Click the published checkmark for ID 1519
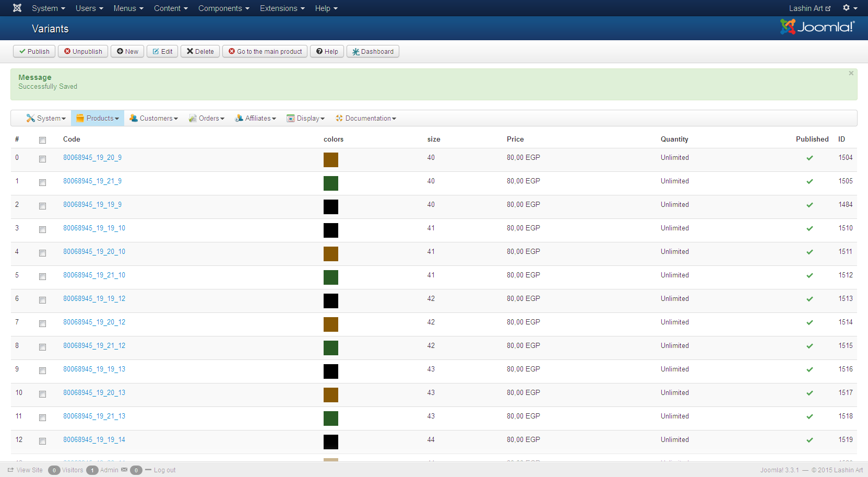868x477 pixels. 810,440
